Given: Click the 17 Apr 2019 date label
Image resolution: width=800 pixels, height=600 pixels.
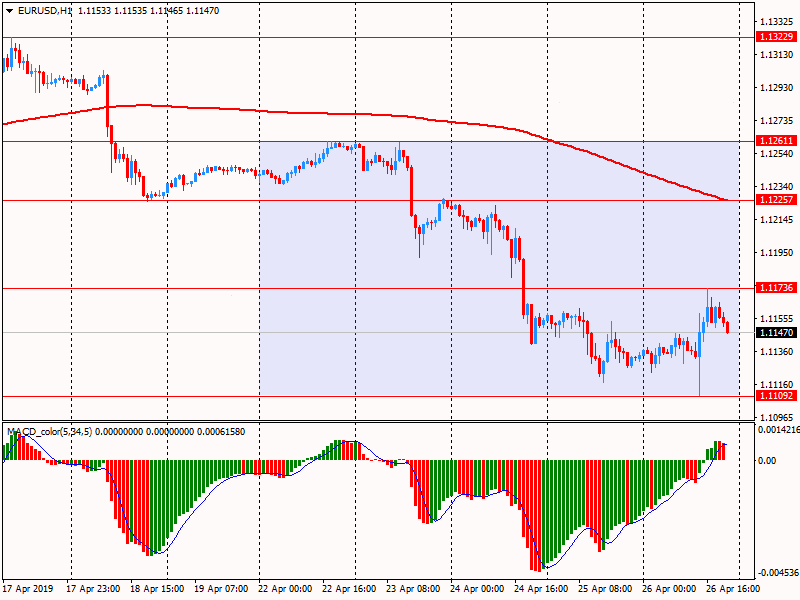Looking at the screenshot, I should tap(28, 589).
